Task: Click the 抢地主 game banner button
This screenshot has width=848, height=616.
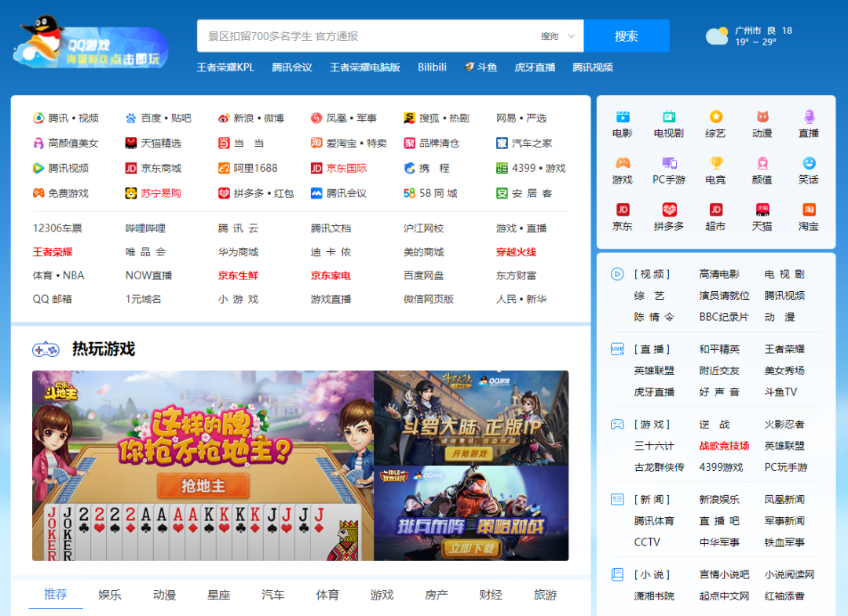Action: 203,486
